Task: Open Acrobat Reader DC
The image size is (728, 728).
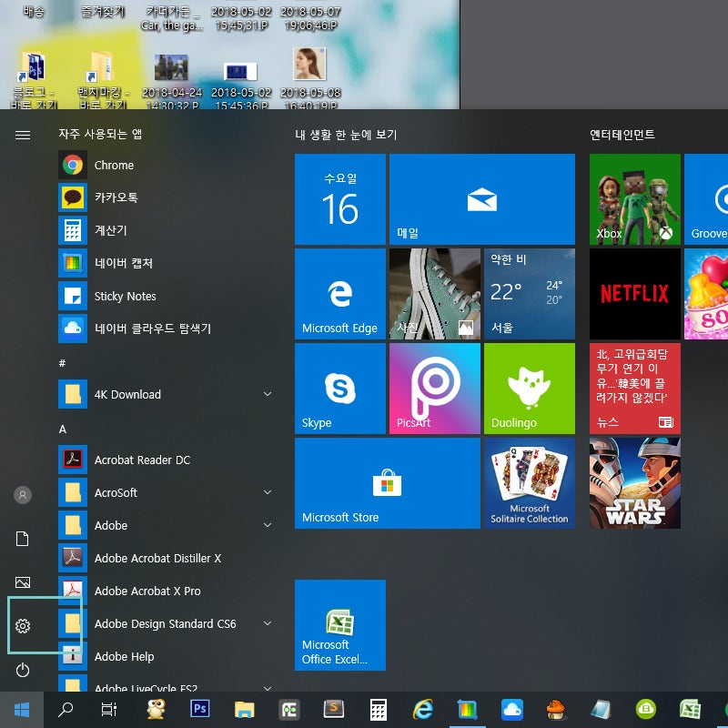Action: pos(165,460)
